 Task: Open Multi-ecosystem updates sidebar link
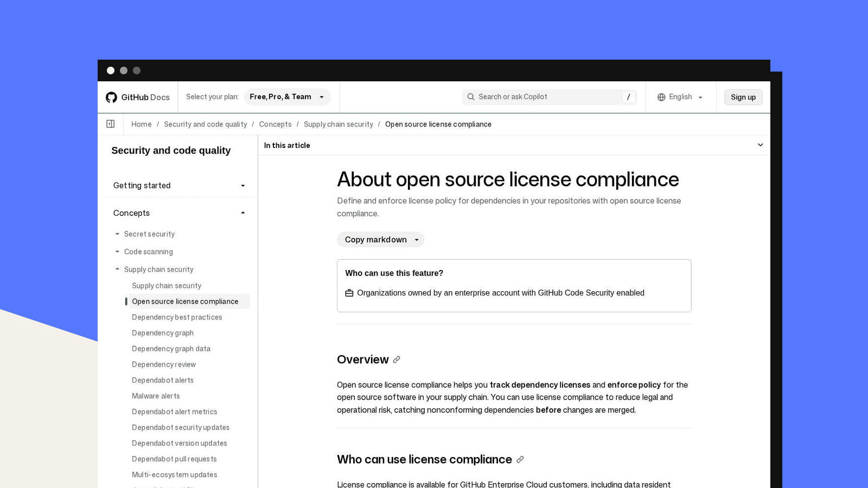[x=175, y=474]
